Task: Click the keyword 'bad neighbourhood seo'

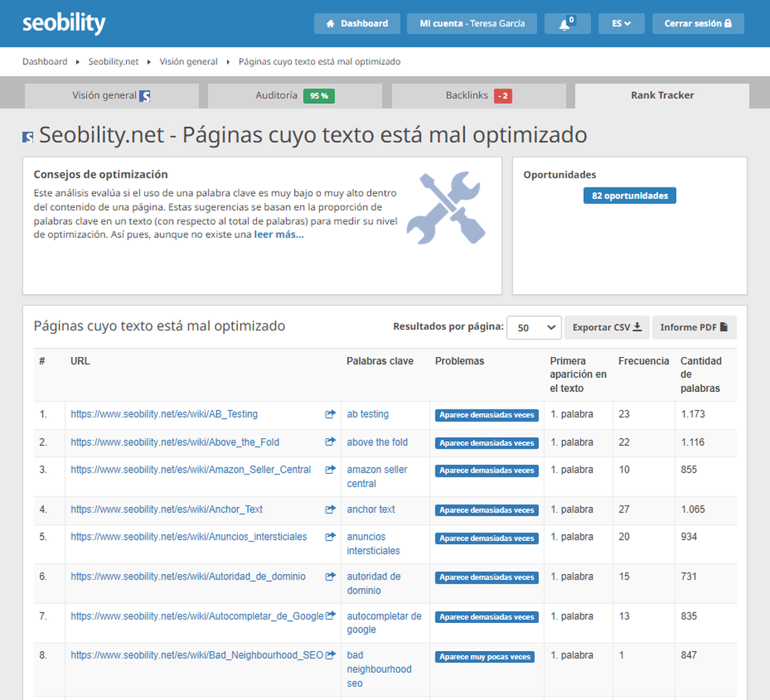Action: 379,669
